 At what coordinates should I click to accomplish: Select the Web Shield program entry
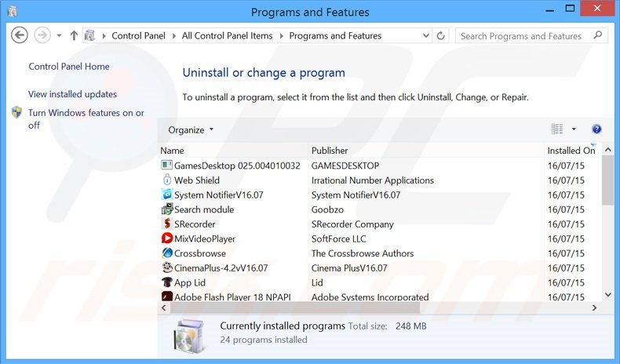197,180
